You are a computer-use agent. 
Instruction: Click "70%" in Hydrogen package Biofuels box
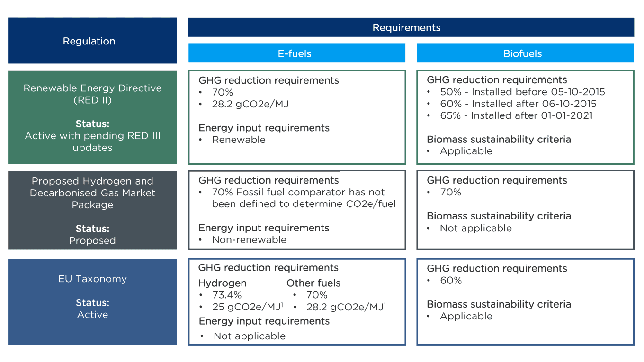click(x=450, y=192)
